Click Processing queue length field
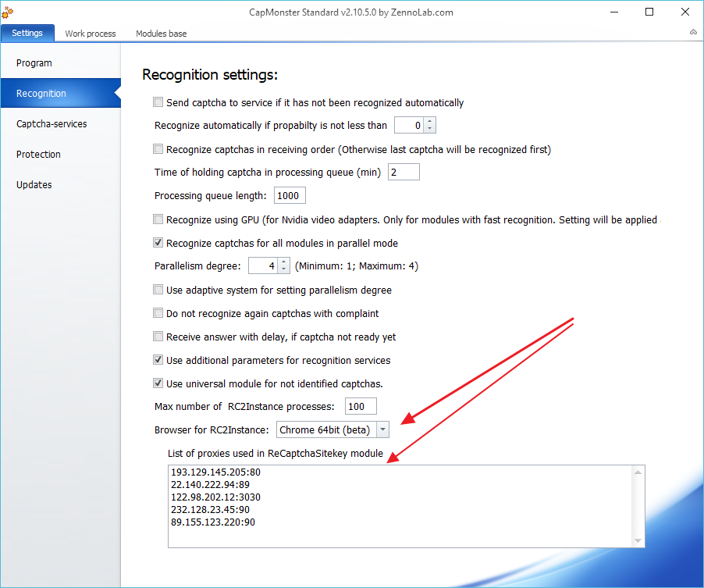This screenshot has width=704, height=588. [x=290, y=195]
